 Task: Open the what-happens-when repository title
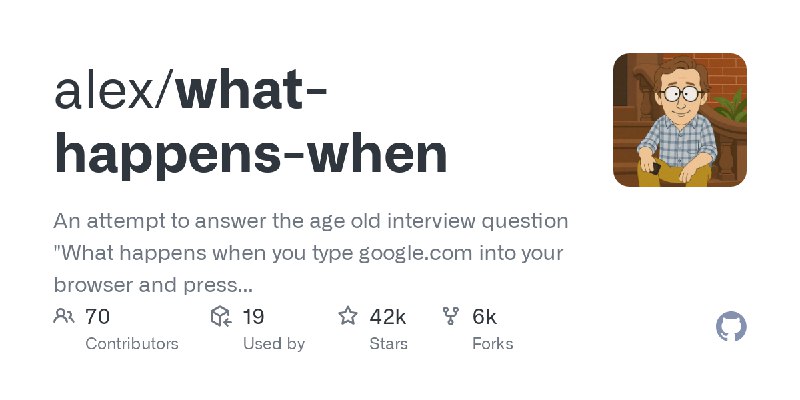[x=251, y=125]
